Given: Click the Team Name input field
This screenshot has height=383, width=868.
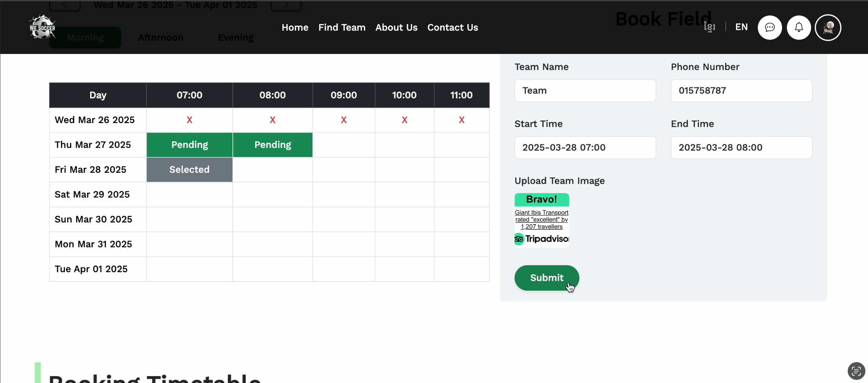Looking at the screenshot, I should (x=585, y=91).
